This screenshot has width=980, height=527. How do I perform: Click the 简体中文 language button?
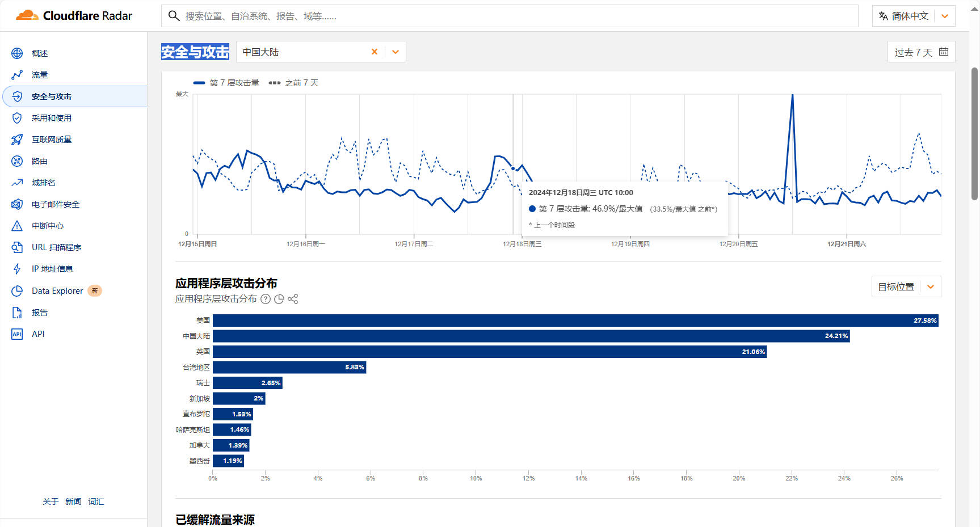[914, 16]
